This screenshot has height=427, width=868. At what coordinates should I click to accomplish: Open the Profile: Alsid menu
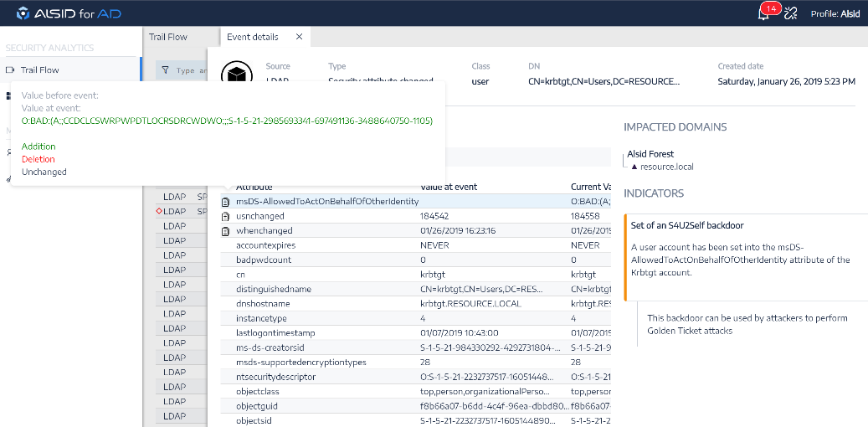click(835, 13)
